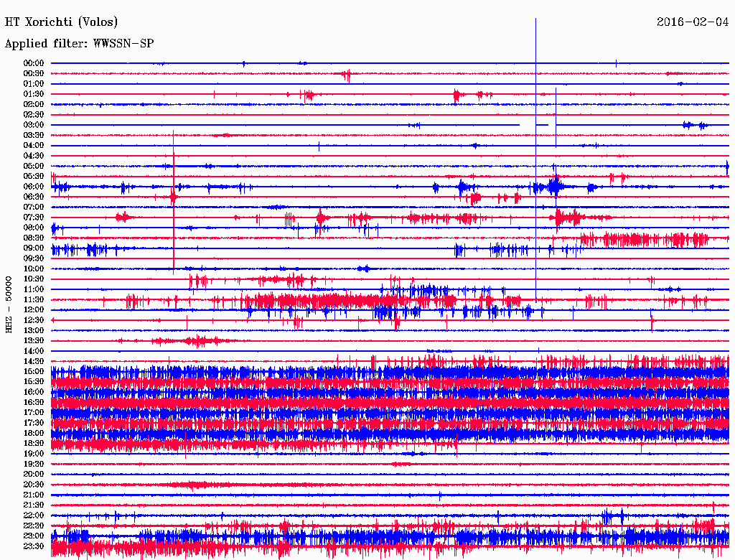Select the 09:30 time label
735x560 pixels.
[x=34, y=258]
